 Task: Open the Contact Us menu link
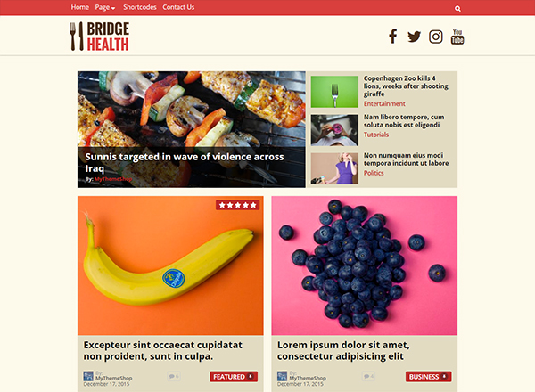tap(178, 7)
